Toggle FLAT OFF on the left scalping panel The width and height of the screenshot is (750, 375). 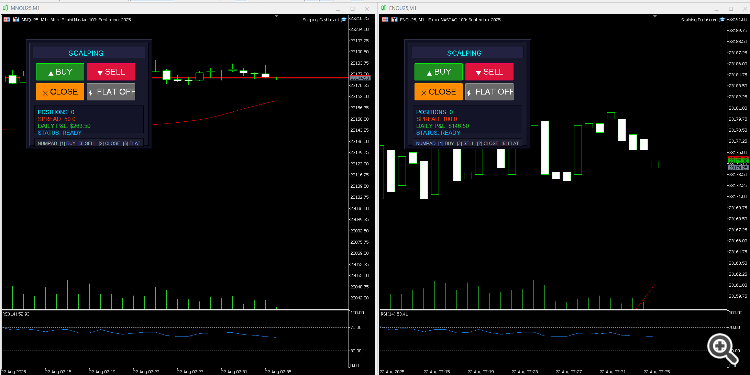[x=111, y=92]
